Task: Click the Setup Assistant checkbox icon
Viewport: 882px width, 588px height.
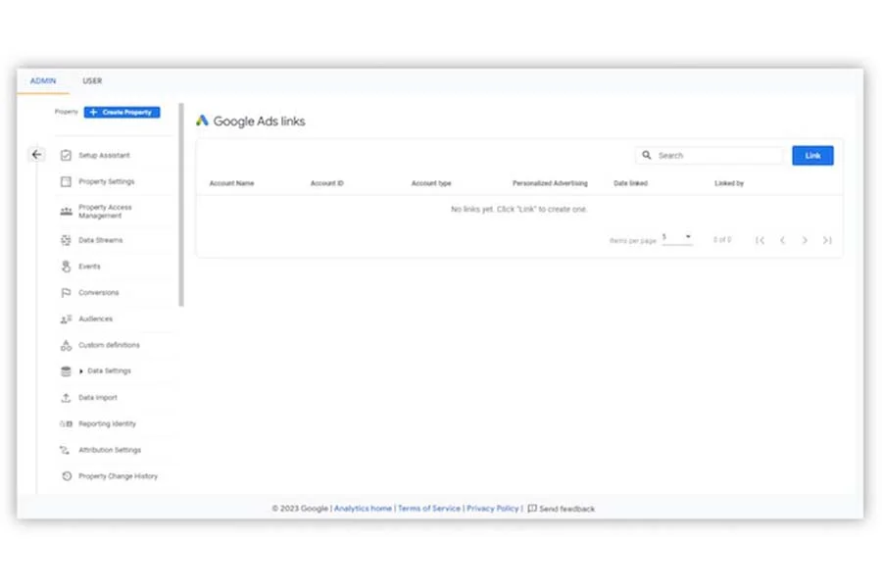Action: tap(66, 155)
